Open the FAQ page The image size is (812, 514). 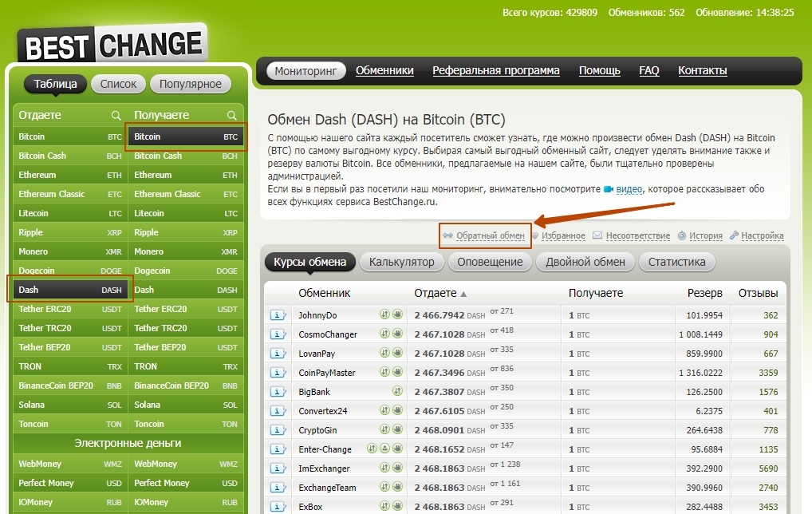tap(649, 70)
